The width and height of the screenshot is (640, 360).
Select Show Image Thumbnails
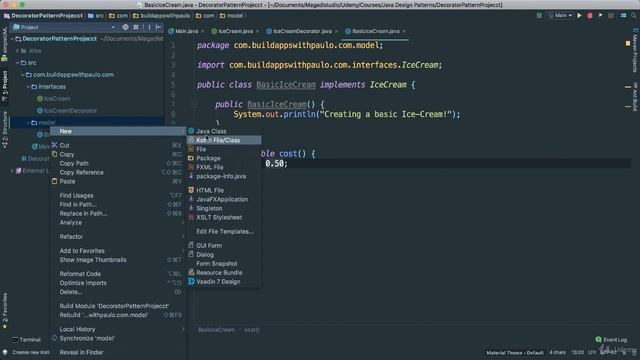point(118,260)
